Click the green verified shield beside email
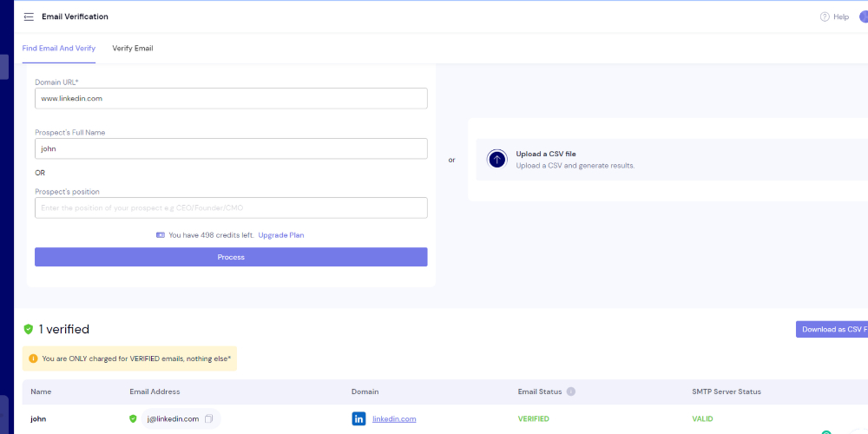Screen dimensions: 868x434 pos(133,418)
